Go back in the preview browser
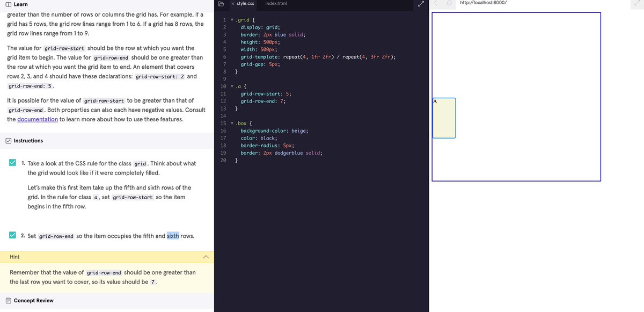Image resolution: width=644 pixels, height=312 pixels. [436, 3]
